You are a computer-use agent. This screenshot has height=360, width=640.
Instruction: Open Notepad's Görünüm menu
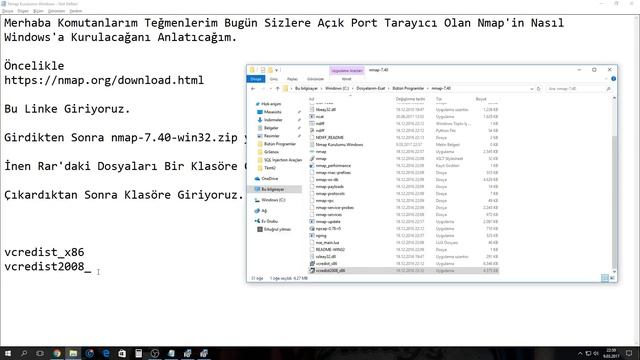tap(56, 11)
